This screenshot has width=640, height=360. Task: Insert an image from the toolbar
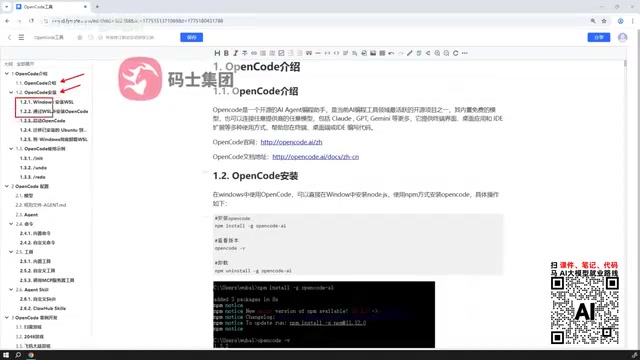tap(373, 53)
